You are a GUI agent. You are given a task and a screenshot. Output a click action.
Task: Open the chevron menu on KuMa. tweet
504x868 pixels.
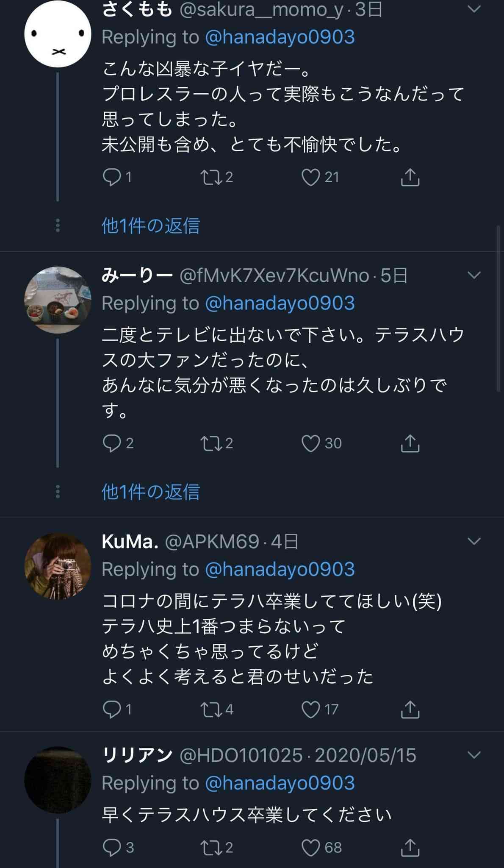point(474,541)
